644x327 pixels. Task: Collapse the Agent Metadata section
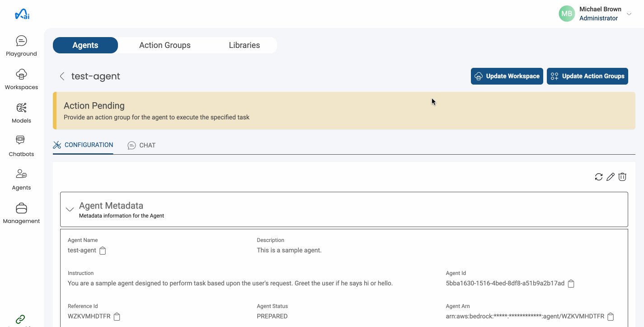(x=70, y=209)
